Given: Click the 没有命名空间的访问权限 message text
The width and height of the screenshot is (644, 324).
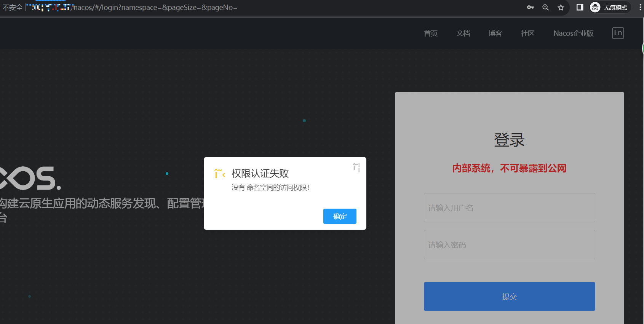Looking at the screenshot, I should click(x=270, y=188).
